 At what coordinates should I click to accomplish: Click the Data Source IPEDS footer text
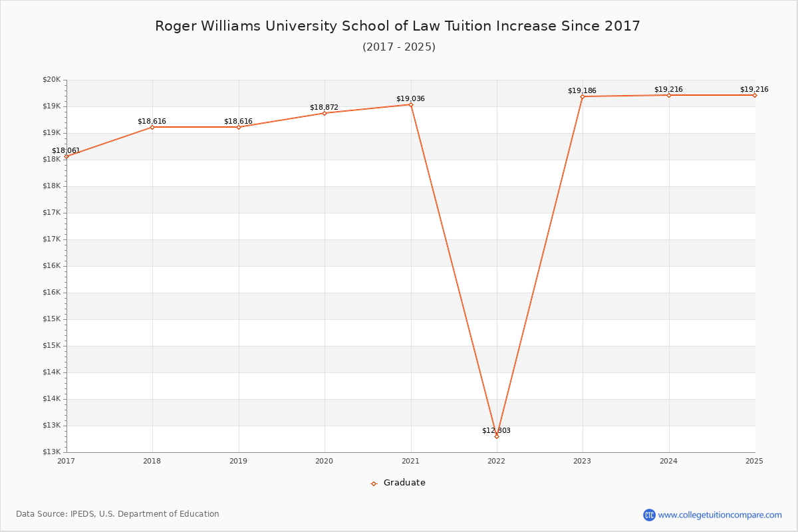click(118, 514)
